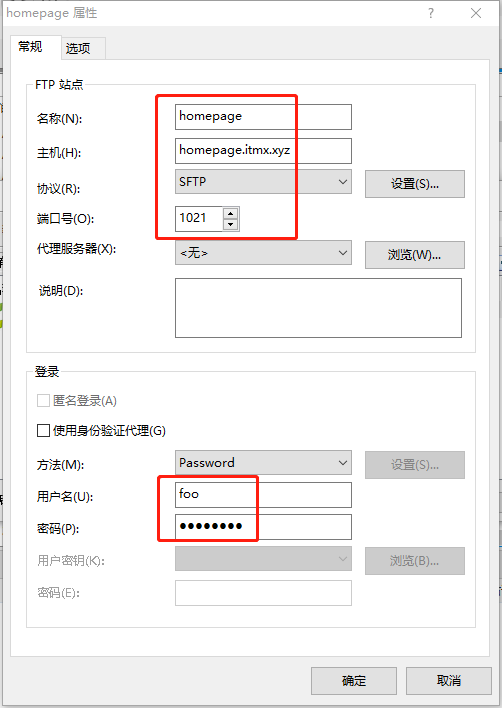Select the 常规 tab

click(x=31, y=47)
